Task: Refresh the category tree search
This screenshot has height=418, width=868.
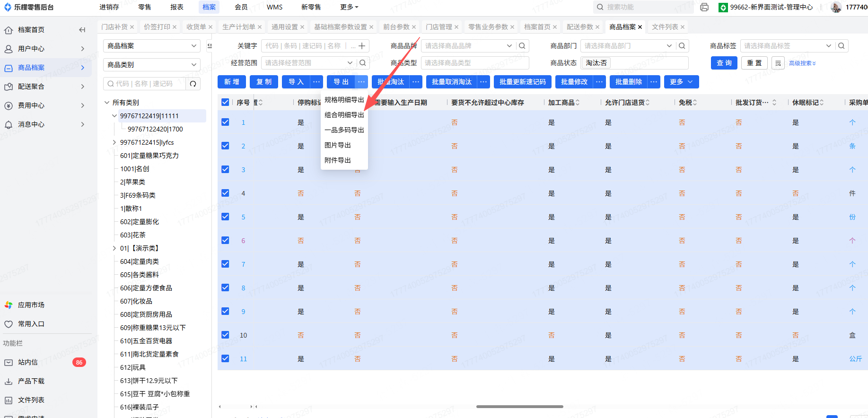Action: coord(193,84)
